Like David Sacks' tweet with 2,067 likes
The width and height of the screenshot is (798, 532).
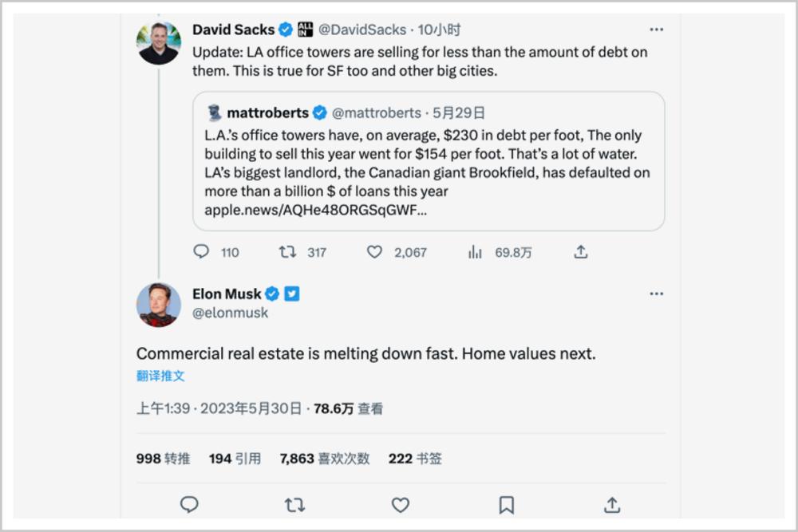point(374,252)
